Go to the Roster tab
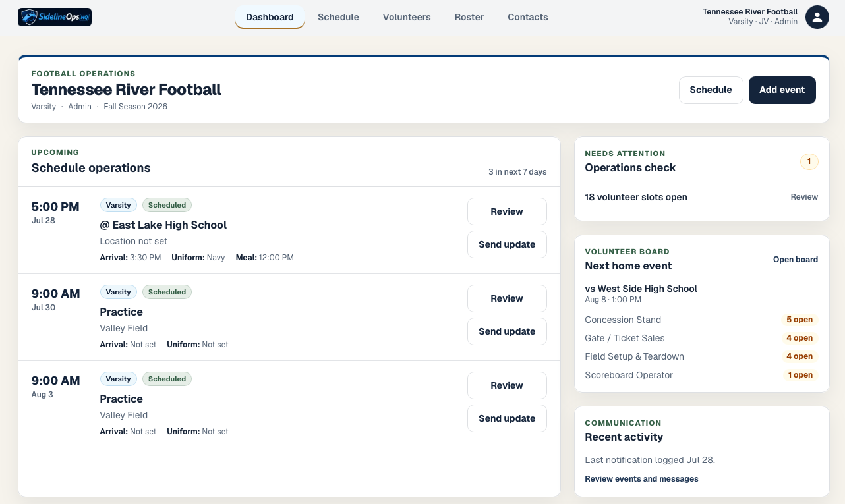Image resolution: width=845 pixels, height=504 pixels. pyautogui.click(x=469, y=17)
